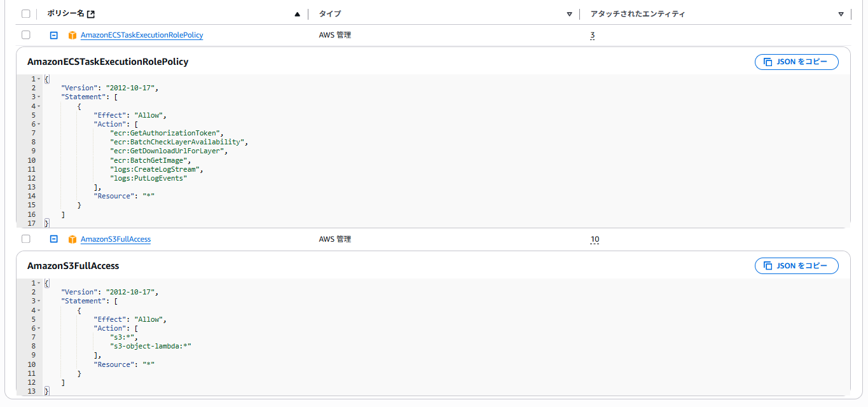
Task: Collapse the AmazonECSTaskExecutionRolePolicy row minus icon
Action: pyautogui.click(x=54, y=35)
